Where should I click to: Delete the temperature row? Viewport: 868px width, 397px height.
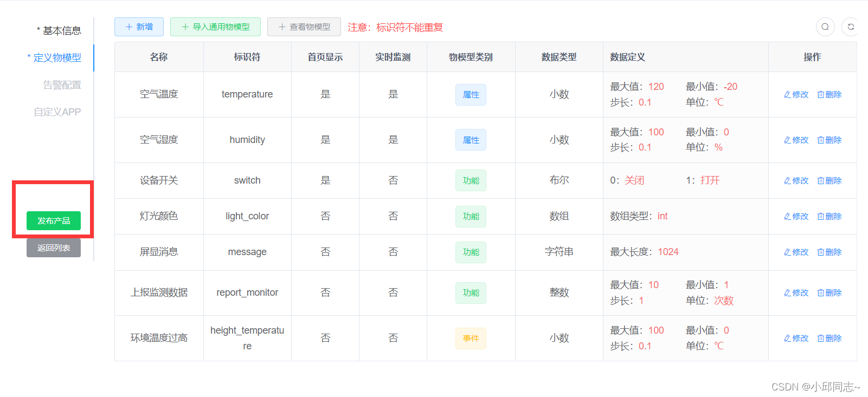(x=830, y=94)
